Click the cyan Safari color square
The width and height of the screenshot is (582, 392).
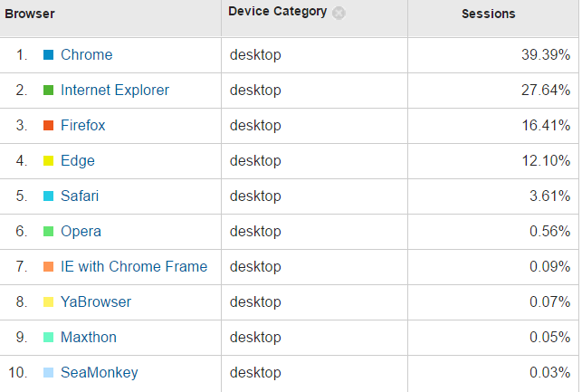point(49,196)
